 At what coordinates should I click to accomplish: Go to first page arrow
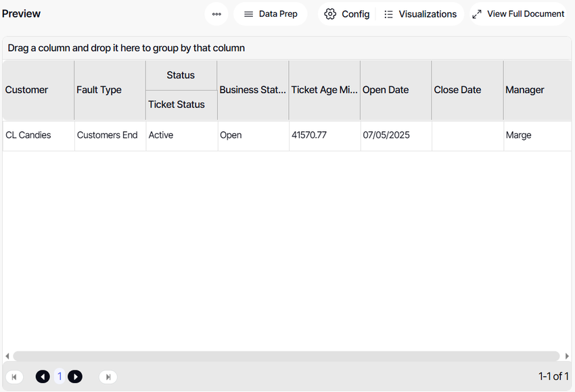[x=14, y=376]
